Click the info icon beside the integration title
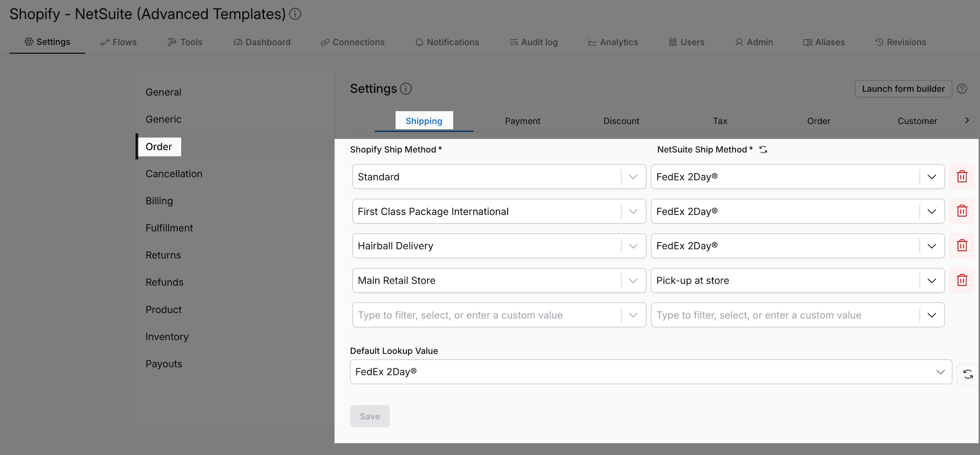The image size is (980, 455). pyautogui.click(x=295, y=14)
